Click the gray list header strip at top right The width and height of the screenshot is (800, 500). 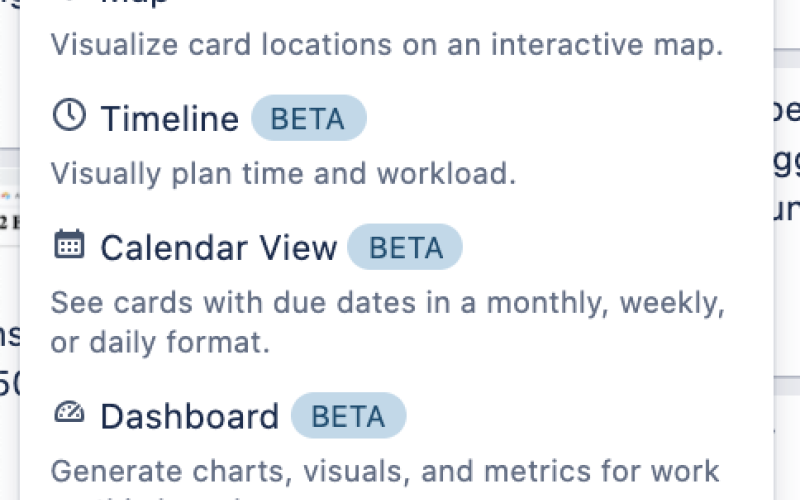coord(787,58)
